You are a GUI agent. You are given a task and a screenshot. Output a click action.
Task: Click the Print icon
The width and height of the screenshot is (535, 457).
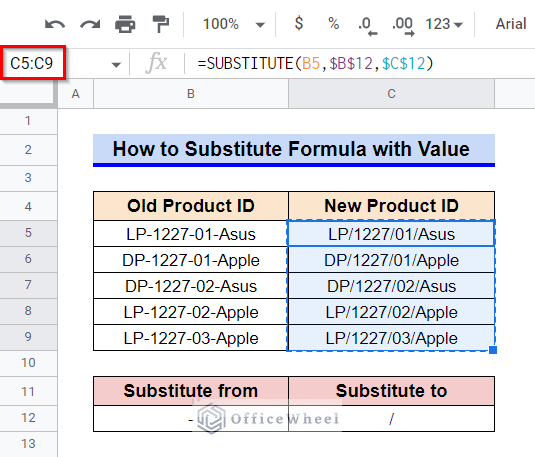click(125, 24)
